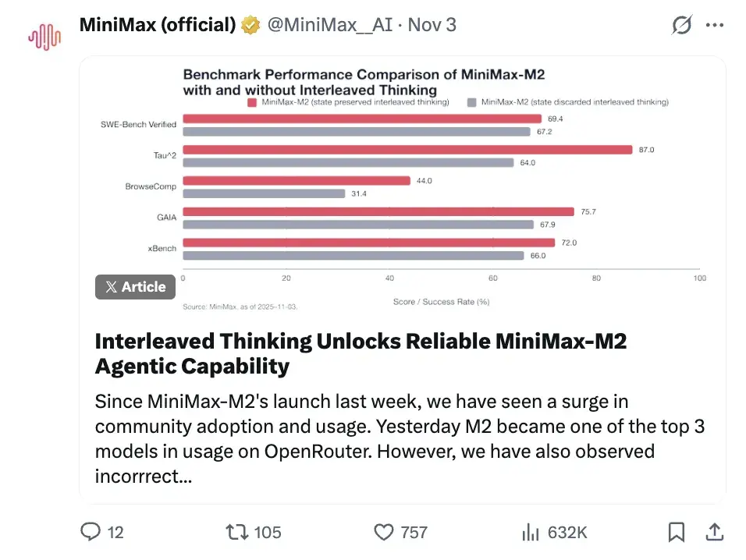This screenshot has height=560, width=746.
Task: Bookmark this post
Action: [677, 532]
